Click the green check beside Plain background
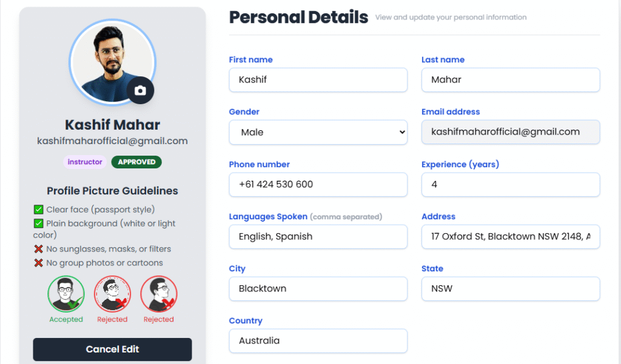The height and width of the screenshot is (364, 621). click(x=39, y=223)
